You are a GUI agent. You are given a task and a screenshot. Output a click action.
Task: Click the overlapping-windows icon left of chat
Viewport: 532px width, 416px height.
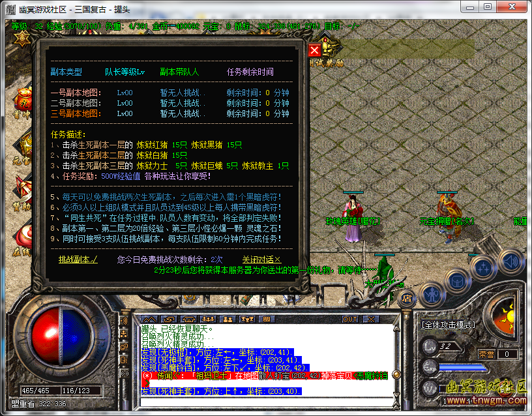pyautogui.click(x=124, y=347)
